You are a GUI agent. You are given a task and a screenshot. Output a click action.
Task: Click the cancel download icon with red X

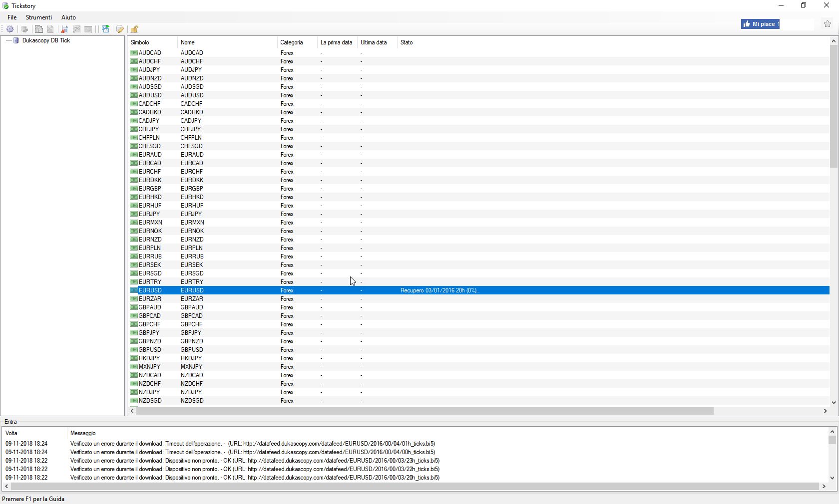click(64, 29)
